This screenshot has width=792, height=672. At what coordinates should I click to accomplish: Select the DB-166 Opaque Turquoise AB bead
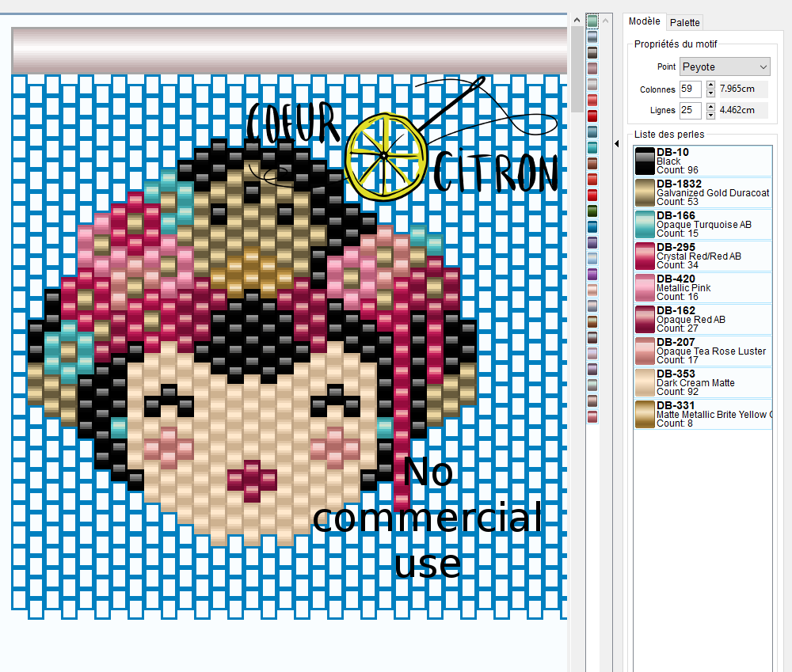click(702, 224)
